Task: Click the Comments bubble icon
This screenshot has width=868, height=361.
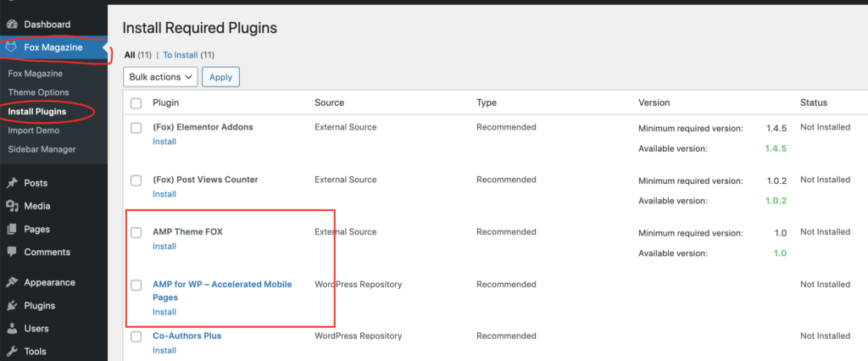Action: tap(12, 252)
